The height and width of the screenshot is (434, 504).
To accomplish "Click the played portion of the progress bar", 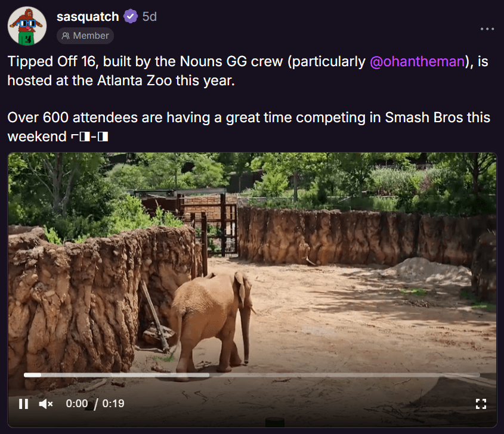I will pos(32,375).
